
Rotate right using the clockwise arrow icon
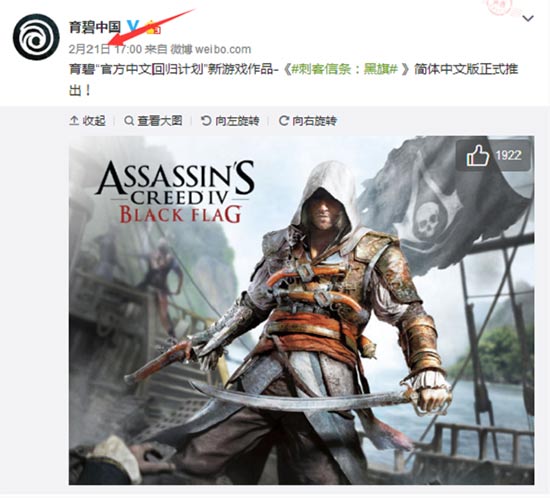[x=283, y=121]
